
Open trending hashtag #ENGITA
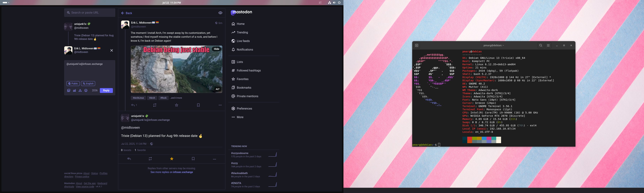tap(236, 183)
